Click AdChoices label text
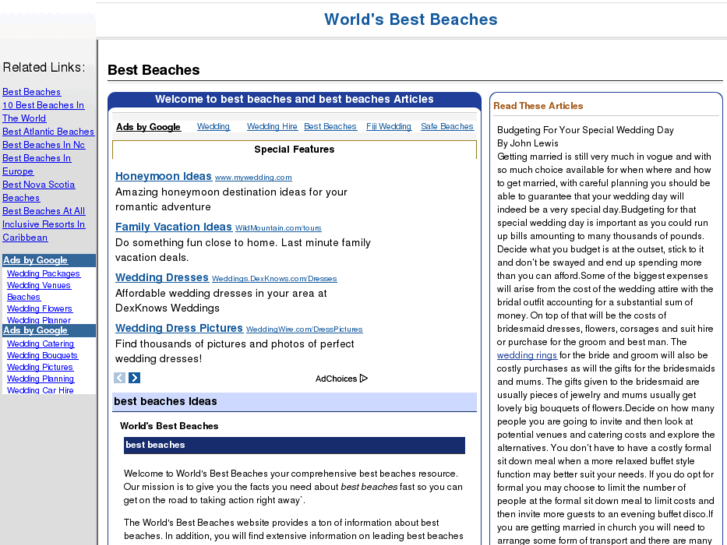Image resolution: width=727 pixels, height=545 pixels. coord(336,378)
